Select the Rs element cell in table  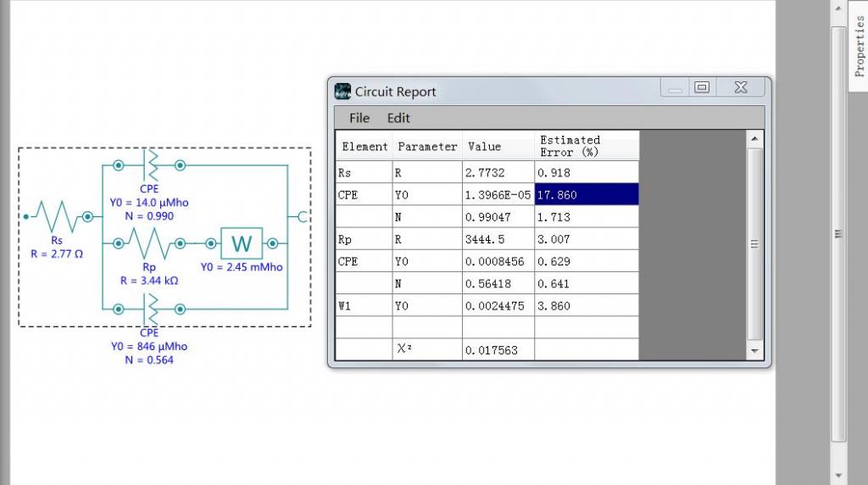click(x=364, y=172)
